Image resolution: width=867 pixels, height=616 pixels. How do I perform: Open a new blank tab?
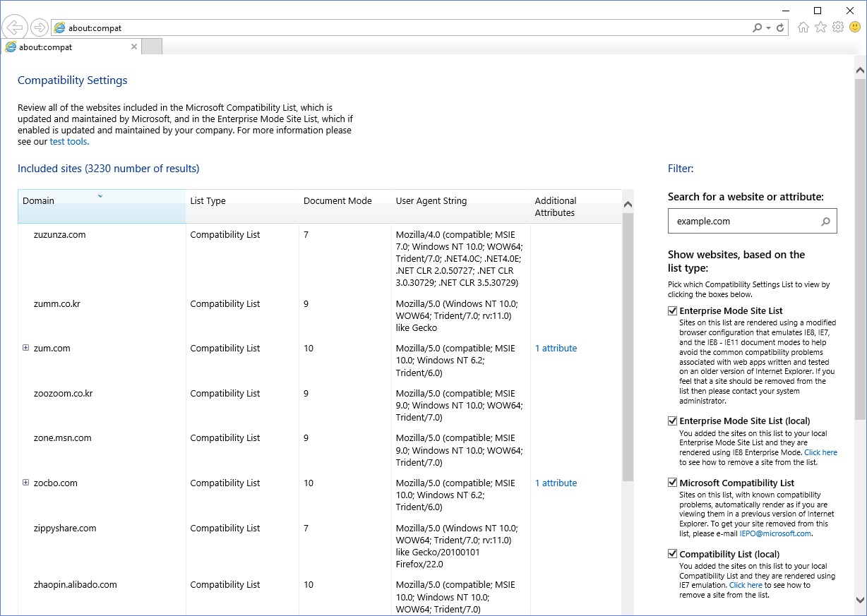click(152, 47)
